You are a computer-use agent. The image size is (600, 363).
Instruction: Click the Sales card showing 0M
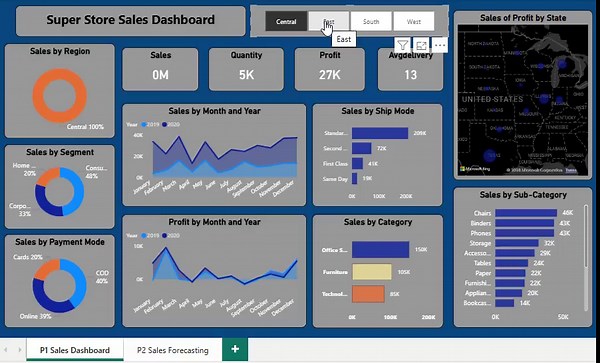click(x=160, y=69)
